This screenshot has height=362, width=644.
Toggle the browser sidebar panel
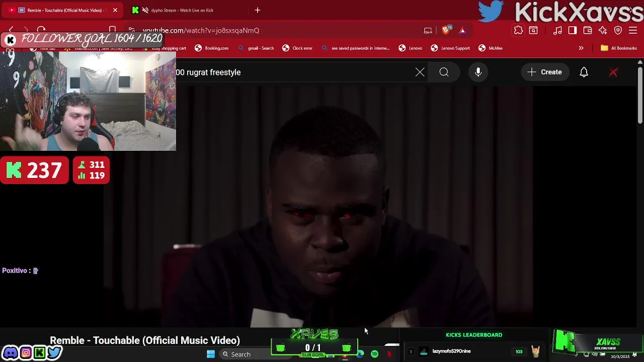click(x=573, y=31)
